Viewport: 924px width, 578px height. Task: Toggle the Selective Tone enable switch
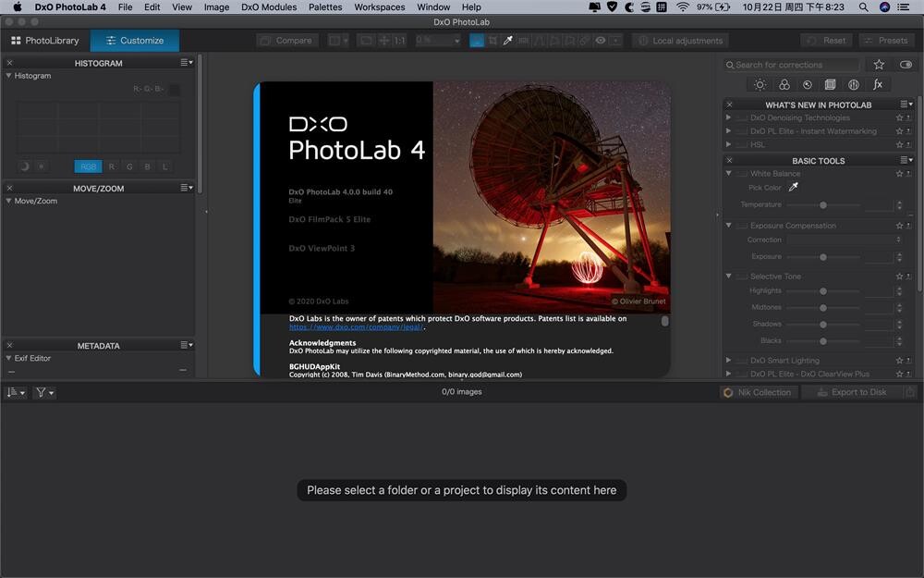point(741,277)
